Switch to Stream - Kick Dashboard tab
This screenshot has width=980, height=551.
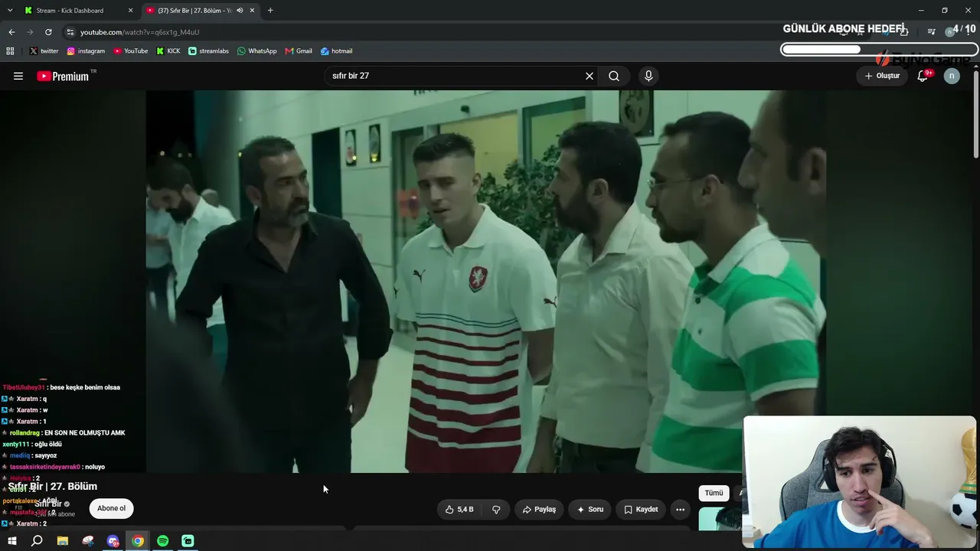[x=75, y=11]
